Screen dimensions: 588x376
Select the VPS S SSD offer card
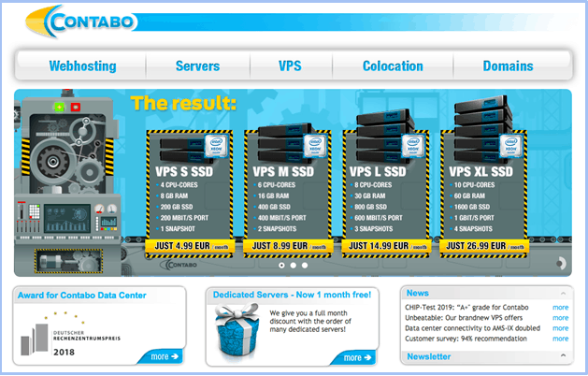pyautogui.click(x=190, y=194)
